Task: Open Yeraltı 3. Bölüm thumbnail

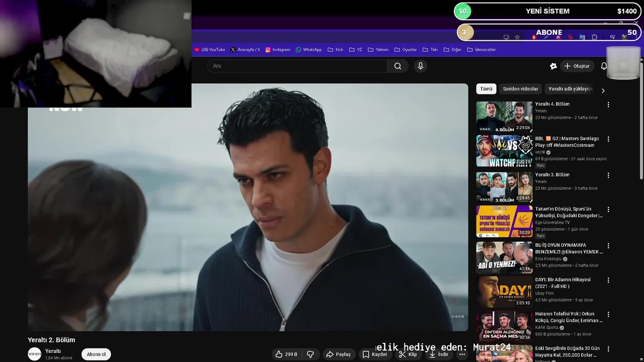Action: 504,187
